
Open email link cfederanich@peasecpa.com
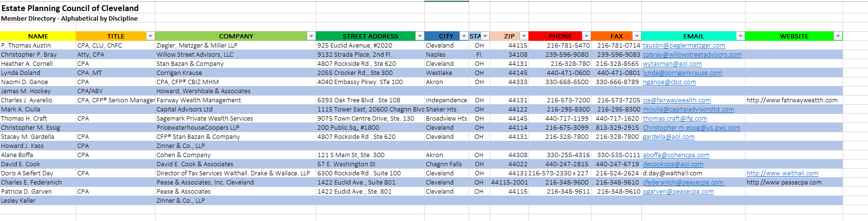[x=683, y=183]
